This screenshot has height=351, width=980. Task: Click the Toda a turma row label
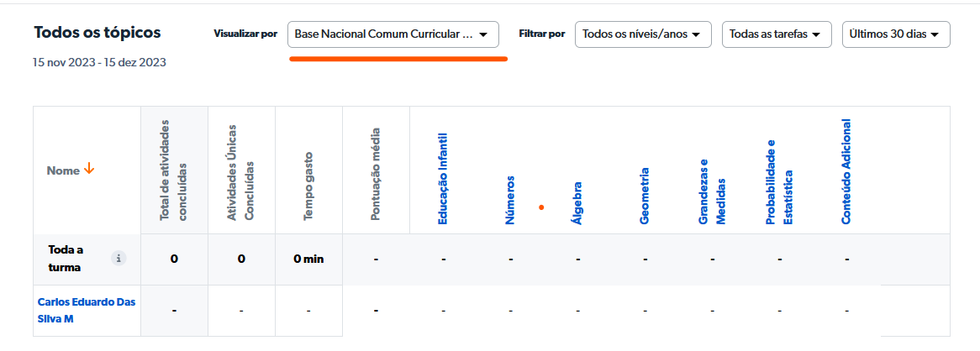(66, 259)
